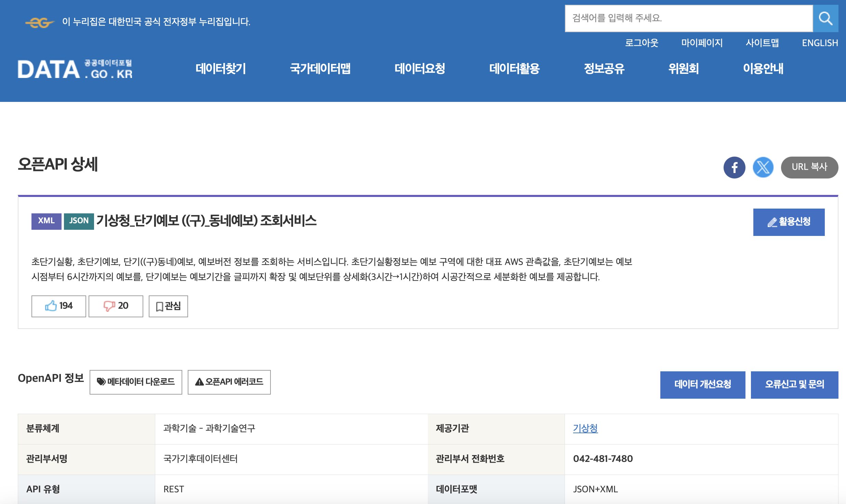This screenshot has height=504, width=846.
Task: Open the 이용안내 menu
Action: pyautogui.click(x=763, y=69)
